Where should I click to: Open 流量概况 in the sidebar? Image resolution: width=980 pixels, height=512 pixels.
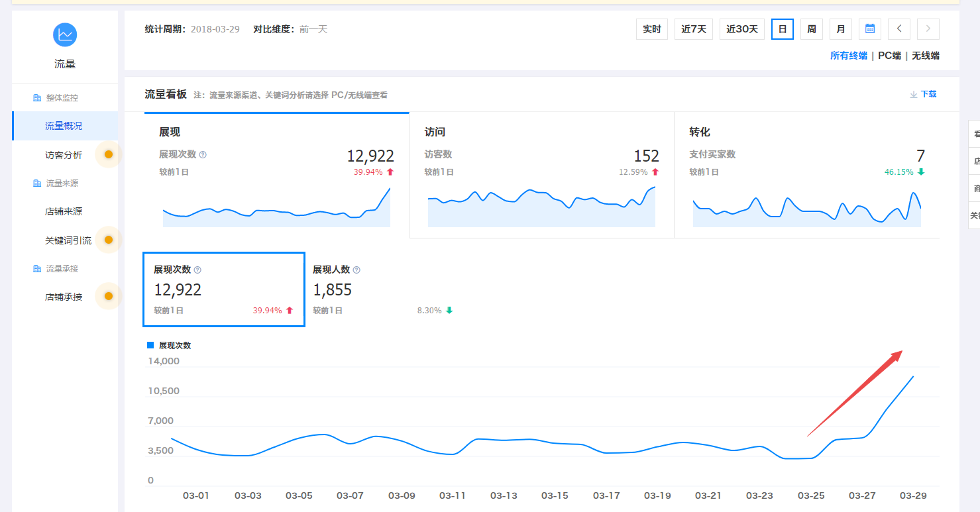tap(65, 126)
